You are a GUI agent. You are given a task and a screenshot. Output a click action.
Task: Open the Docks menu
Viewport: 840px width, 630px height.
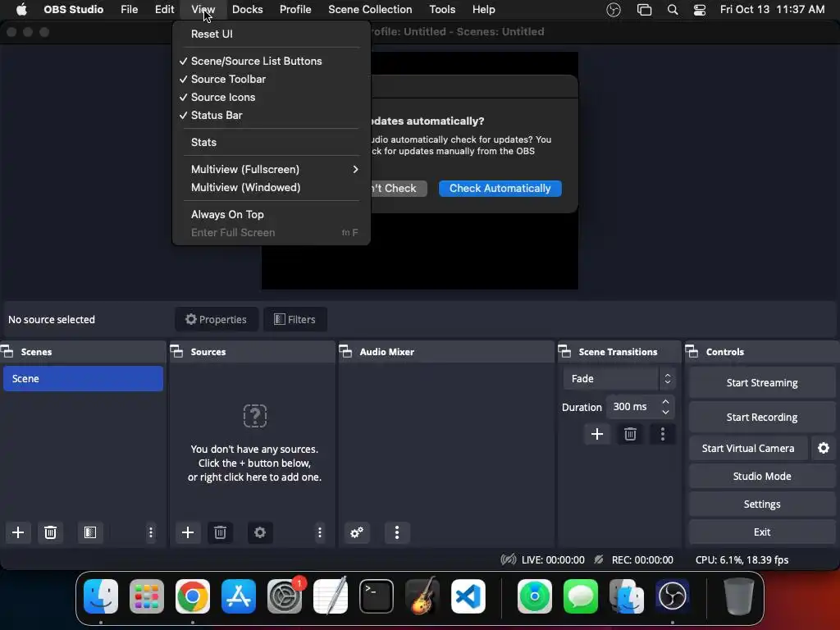[247, 10]
